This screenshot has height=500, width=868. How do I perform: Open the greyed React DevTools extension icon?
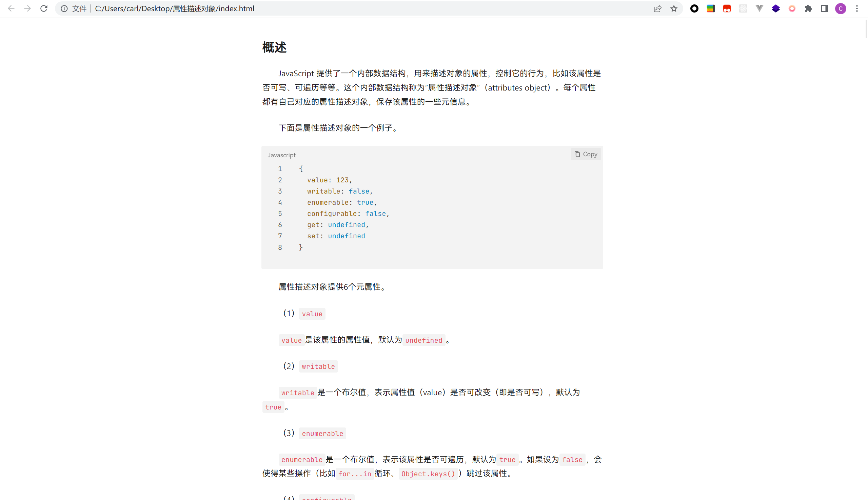[x=743, y=8]
